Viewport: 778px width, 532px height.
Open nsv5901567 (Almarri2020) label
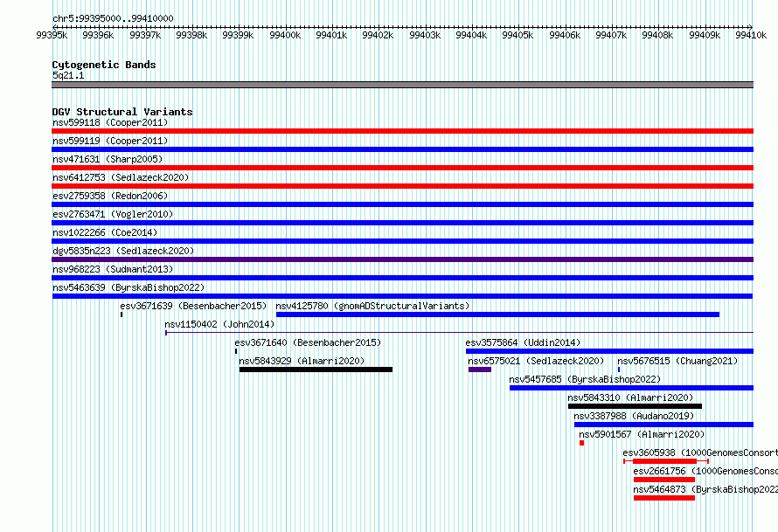[x=642, y=434]
